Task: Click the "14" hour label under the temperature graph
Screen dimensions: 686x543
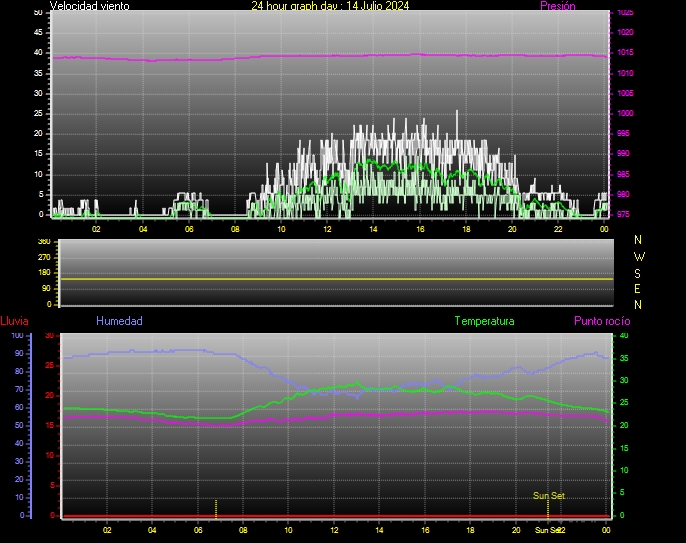Action: 379,530
